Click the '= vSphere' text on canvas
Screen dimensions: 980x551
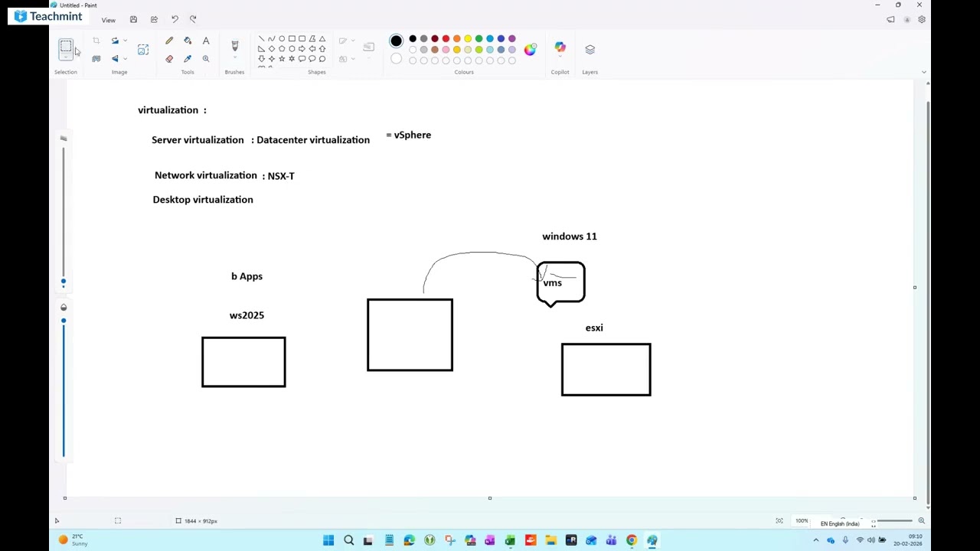[x=409, y=135]
